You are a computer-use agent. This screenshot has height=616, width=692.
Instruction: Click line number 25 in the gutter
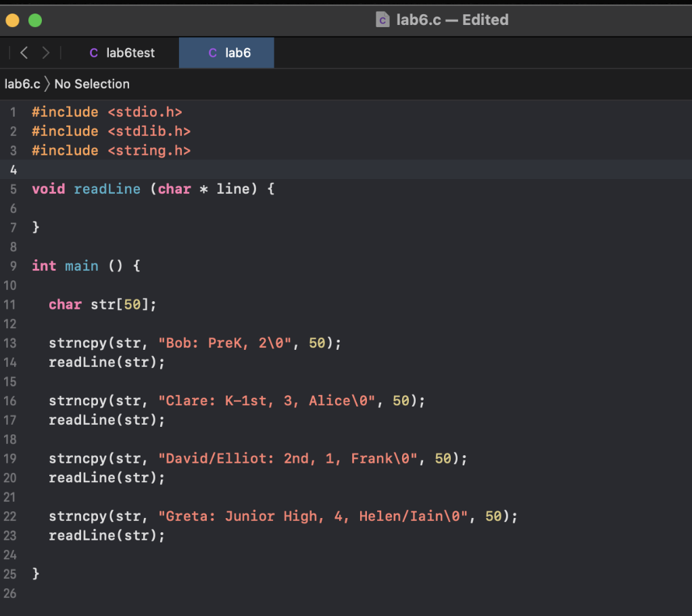pyautogui.click(x=13, y=573)
